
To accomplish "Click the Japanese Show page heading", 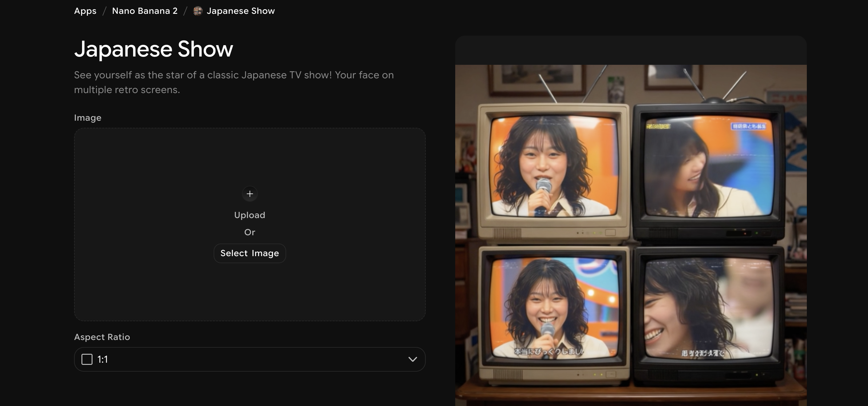I will pos(154,49).
